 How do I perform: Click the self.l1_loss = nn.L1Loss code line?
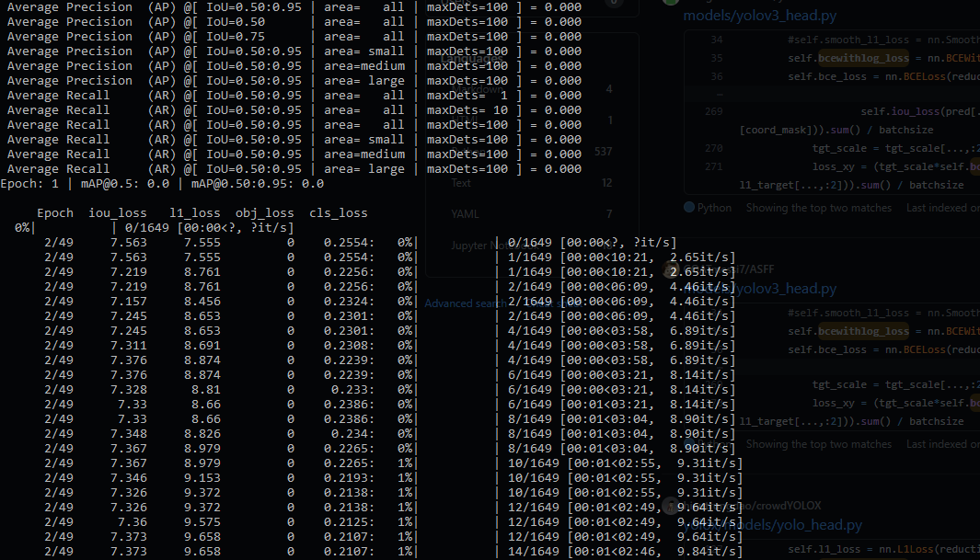[883, 549]
